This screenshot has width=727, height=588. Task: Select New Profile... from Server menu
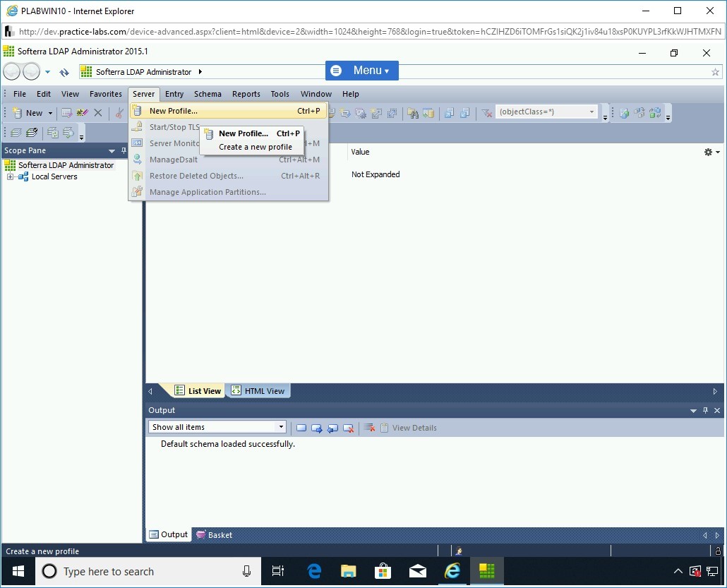(x=174, y=111)
